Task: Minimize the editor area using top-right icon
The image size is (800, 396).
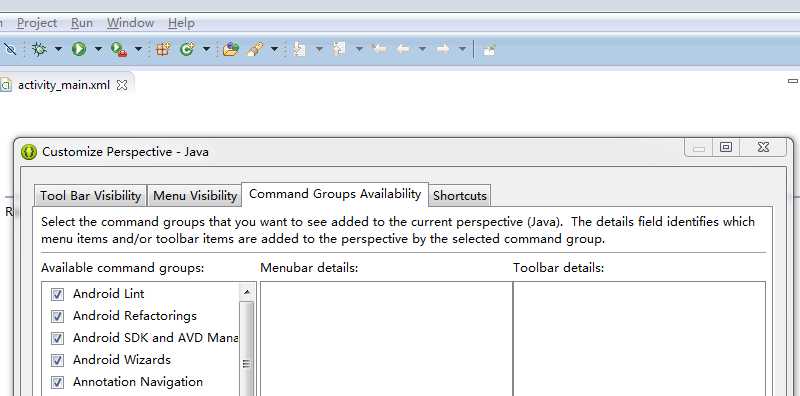Action: coord(792,81)
